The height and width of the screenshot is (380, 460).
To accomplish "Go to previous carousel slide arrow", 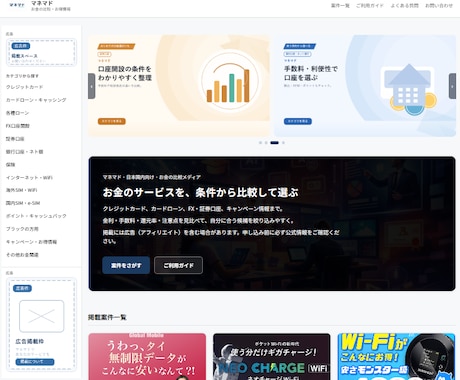I will [x=92, y=86].
